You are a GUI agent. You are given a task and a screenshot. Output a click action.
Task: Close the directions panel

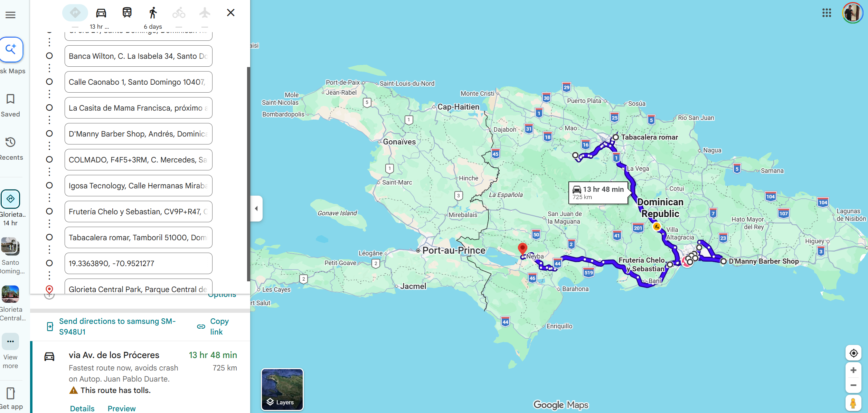[230, 13]
